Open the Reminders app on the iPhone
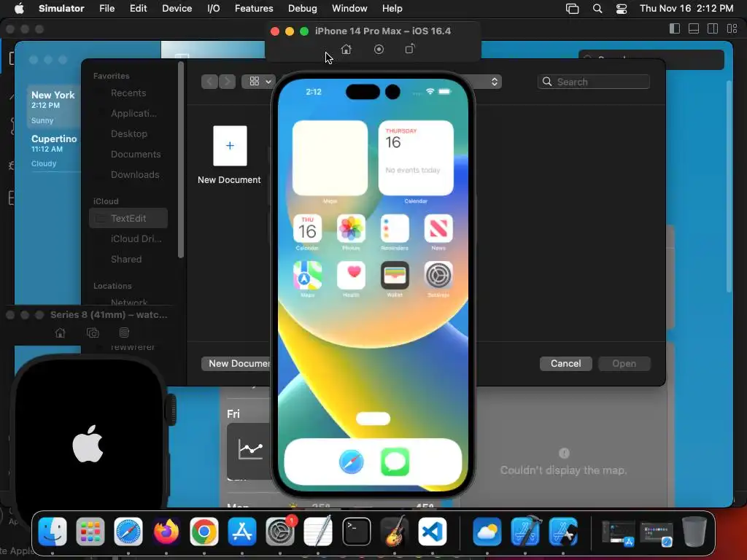Viewport: 747px width, 560px height. click(x=395, y=228)
